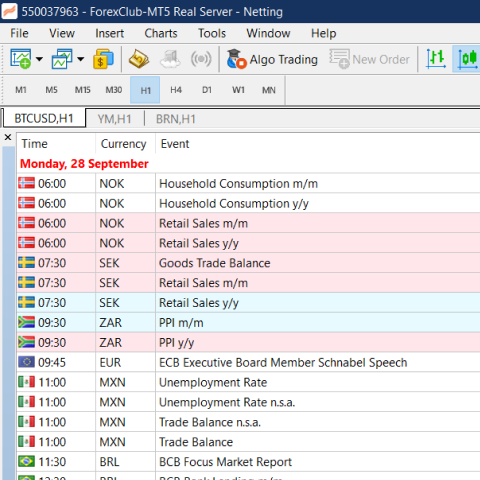480x480 pixels.
Task: Select the MN timeframe
Action: click(x=269, y=90)
